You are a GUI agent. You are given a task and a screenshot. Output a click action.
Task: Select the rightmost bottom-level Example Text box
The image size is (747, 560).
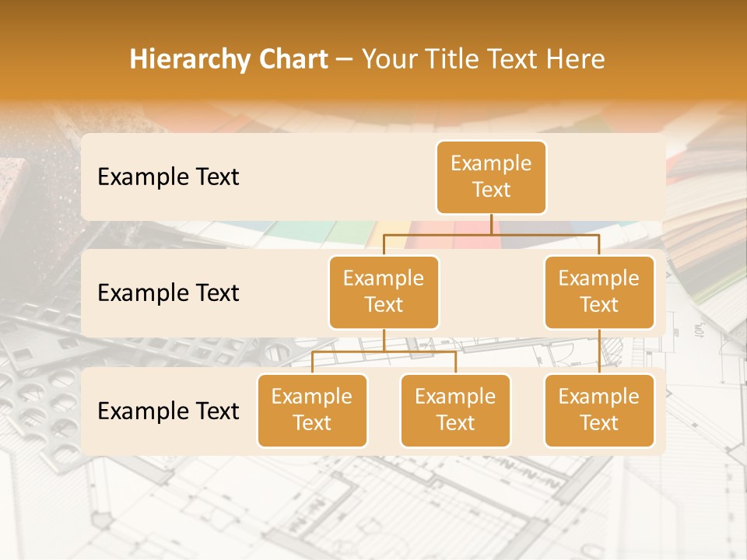click(599, 411)
